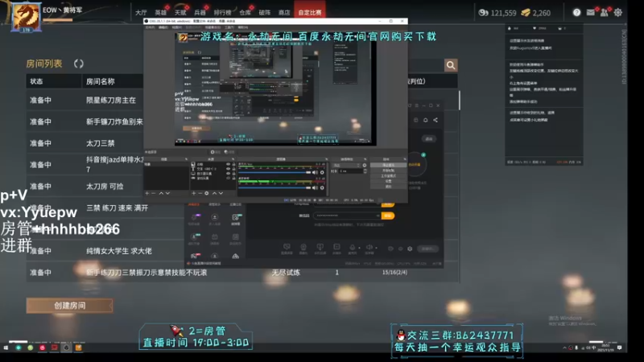Click the yellow copy button beside stream key
This screenshot has height=362, width=644.
(x=388, y=216)
